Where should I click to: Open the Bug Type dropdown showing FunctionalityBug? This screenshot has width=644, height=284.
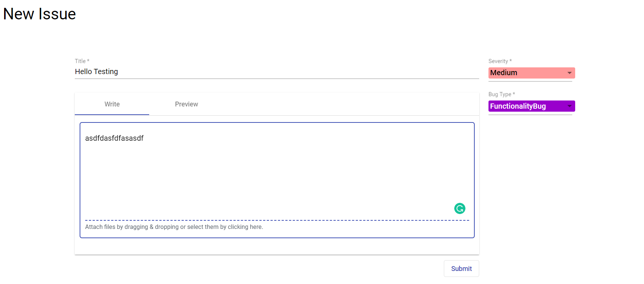(532, 106)
